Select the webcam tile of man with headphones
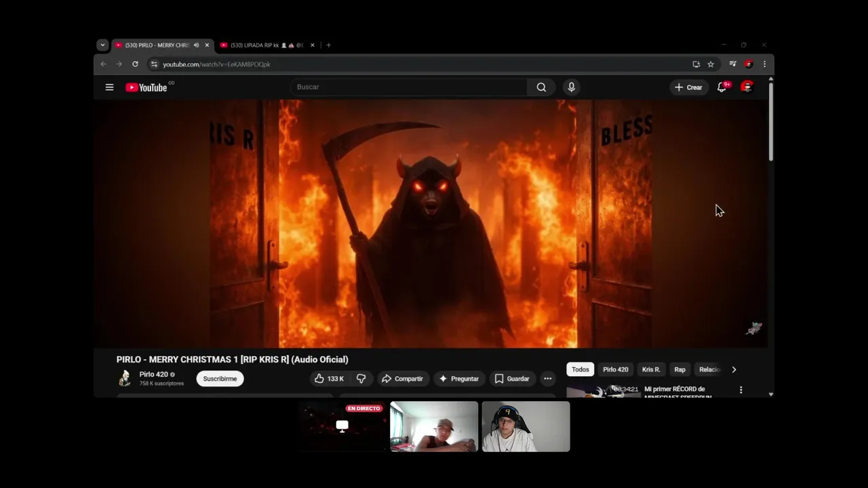868x488 pixels. click(x=526, y=426)
